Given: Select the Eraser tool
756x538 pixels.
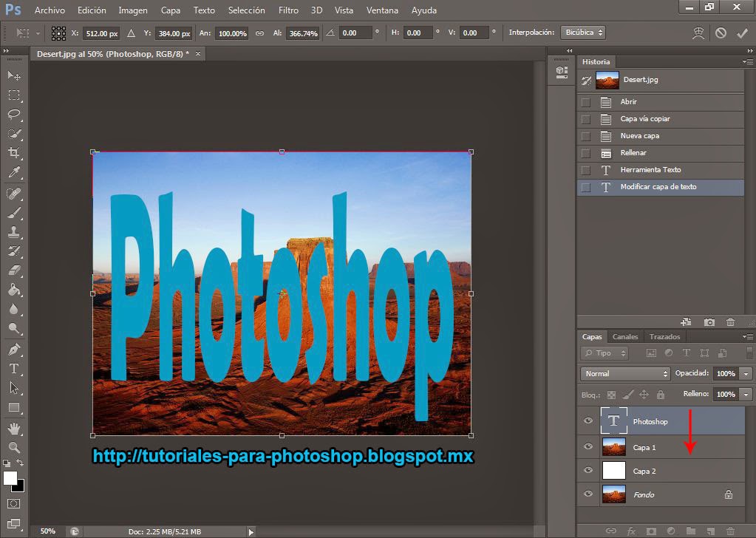Looking at the screenshot, I should pos(14,270).
